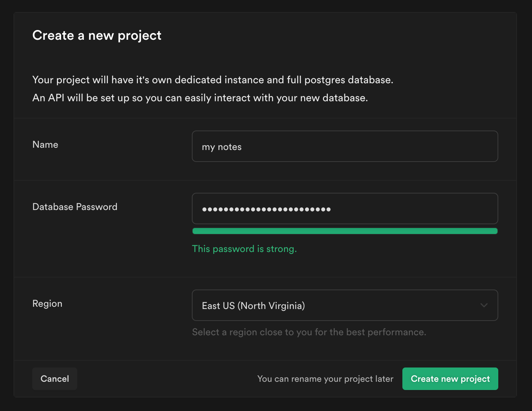Click inside the Name input field
The height and width of the screenshot is (411, 532).
click(x=344, y=146)
